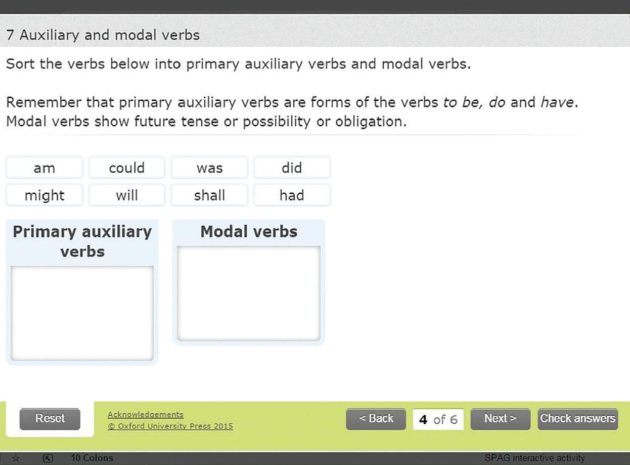Choose the 'shall' verb tile

(209, 195)
